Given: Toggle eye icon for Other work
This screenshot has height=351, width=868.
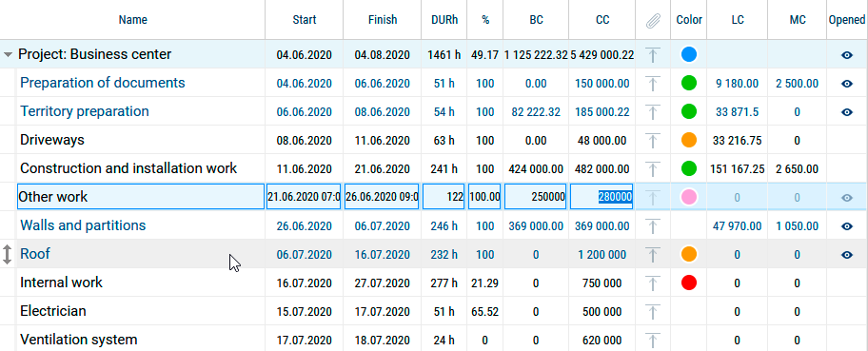Looking at the screenshot, I should coord(847,198).
